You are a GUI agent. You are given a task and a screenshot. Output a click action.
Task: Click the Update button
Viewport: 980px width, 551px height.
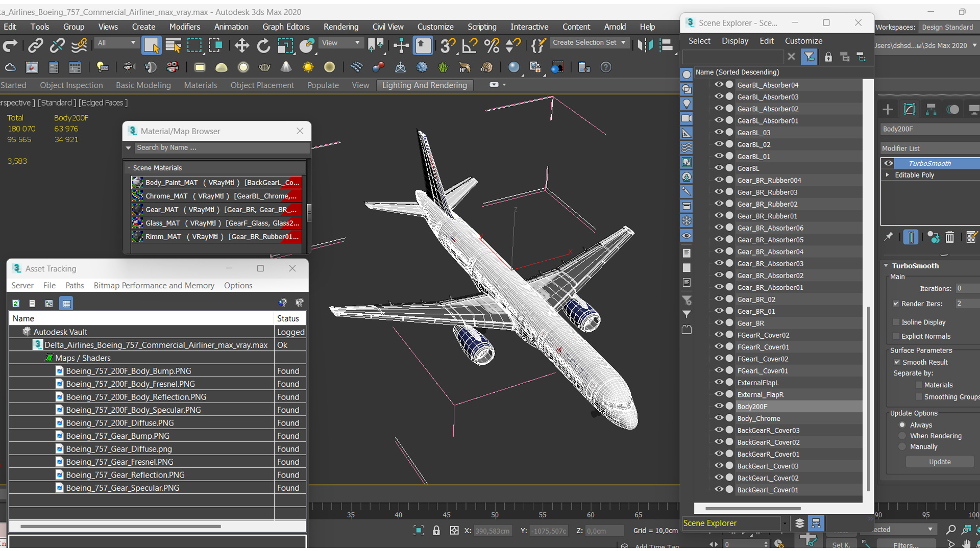point(940,462)
